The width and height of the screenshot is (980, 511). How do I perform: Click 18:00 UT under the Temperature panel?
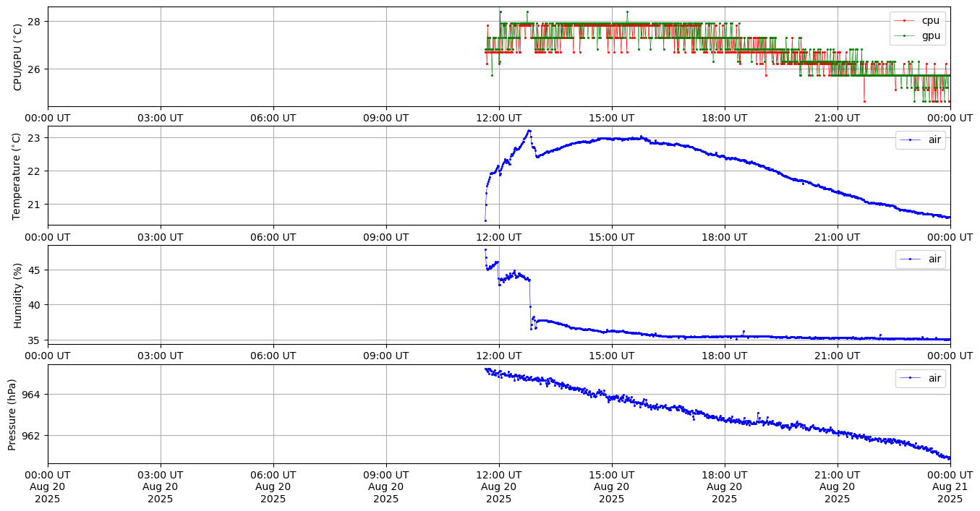point(725,237)
